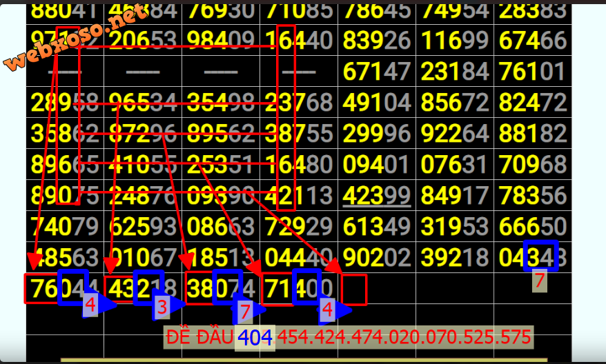Select the cell with 35498
The image size is (606, 364).
coord(221,102)
